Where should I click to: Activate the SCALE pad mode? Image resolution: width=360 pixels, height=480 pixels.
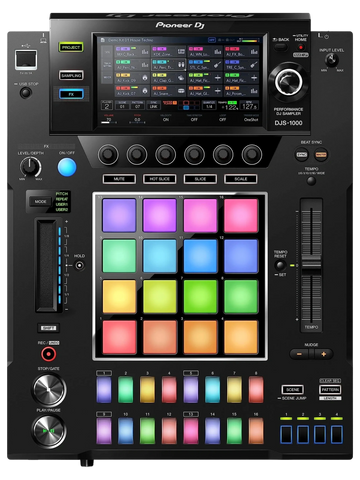241,179
